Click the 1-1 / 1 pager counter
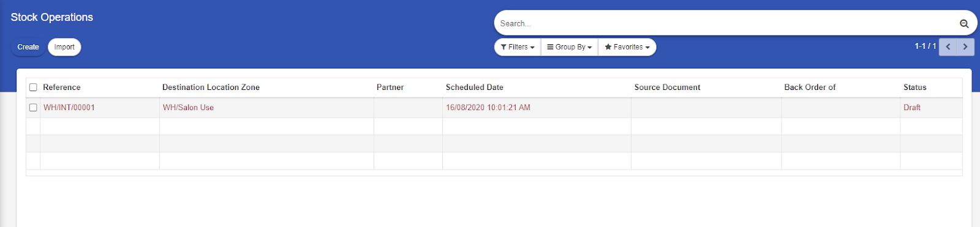Viewport: 980px width, 227px height. 925,47
